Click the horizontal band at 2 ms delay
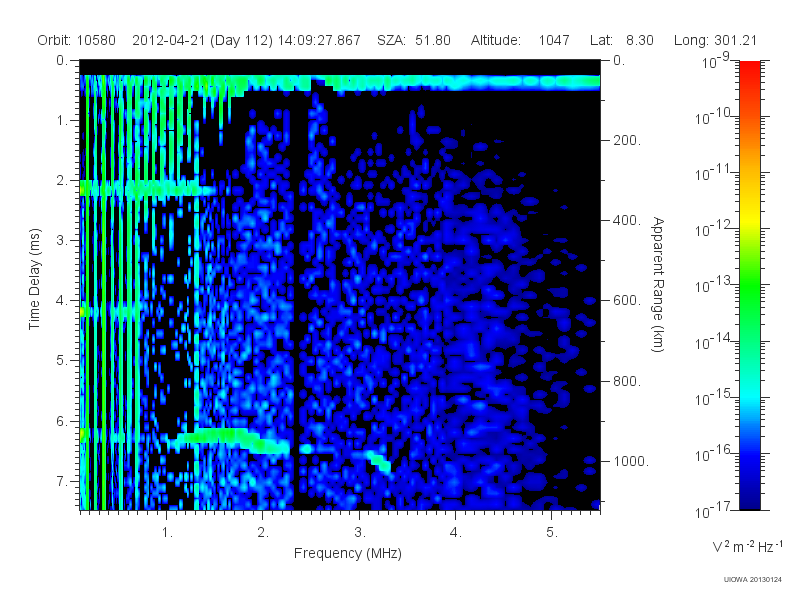 point(148,188)
